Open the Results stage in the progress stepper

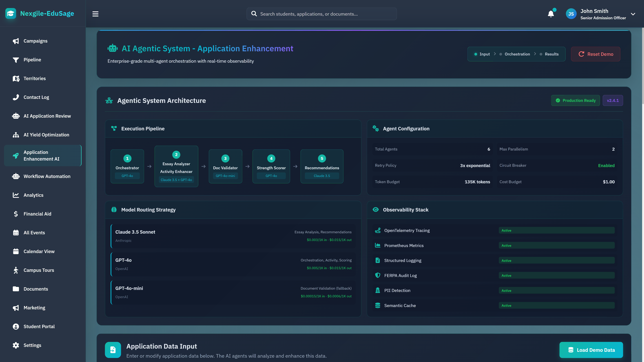[551, 54]
